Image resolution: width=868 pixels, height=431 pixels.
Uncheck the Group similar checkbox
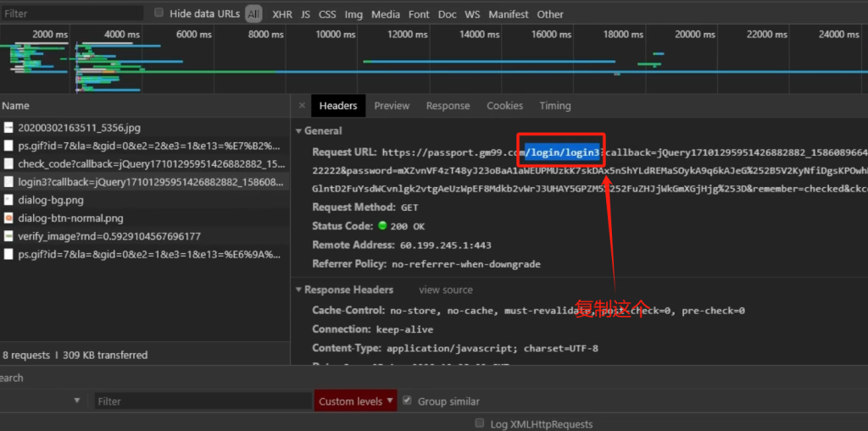(408, 401)
